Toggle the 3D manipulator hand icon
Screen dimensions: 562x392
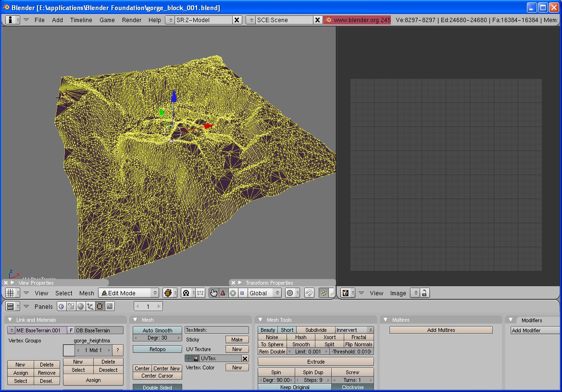[x=214, y=293]
